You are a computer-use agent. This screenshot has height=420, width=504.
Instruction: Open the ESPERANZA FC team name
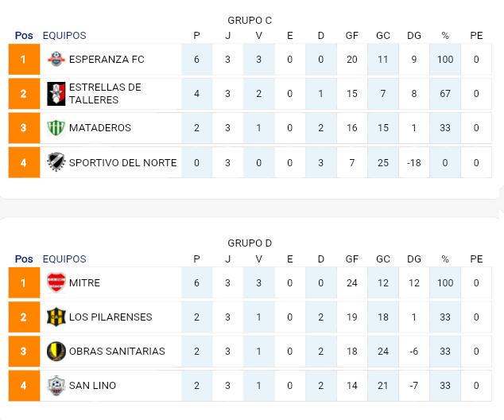point(107,60)
